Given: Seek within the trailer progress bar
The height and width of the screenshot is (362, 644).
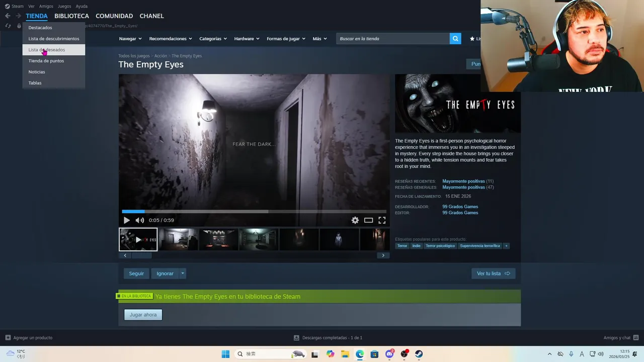Looking at the screenshot, I should pyautogui.click(x=254, y=212).
